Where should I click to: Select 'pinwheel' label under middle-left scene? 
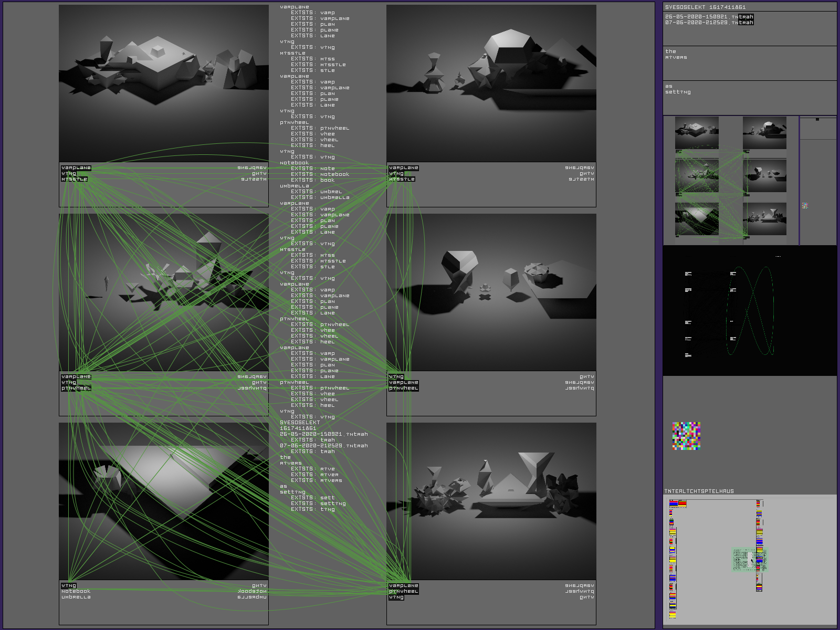76,388
